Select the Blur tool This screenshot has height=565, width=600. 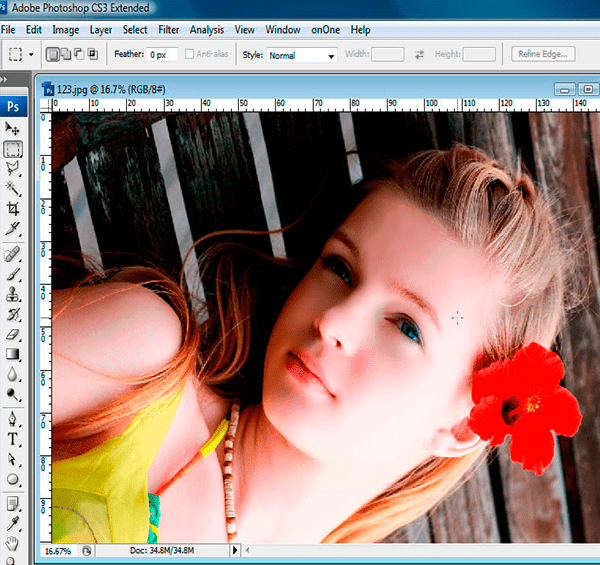coord(12,374)
